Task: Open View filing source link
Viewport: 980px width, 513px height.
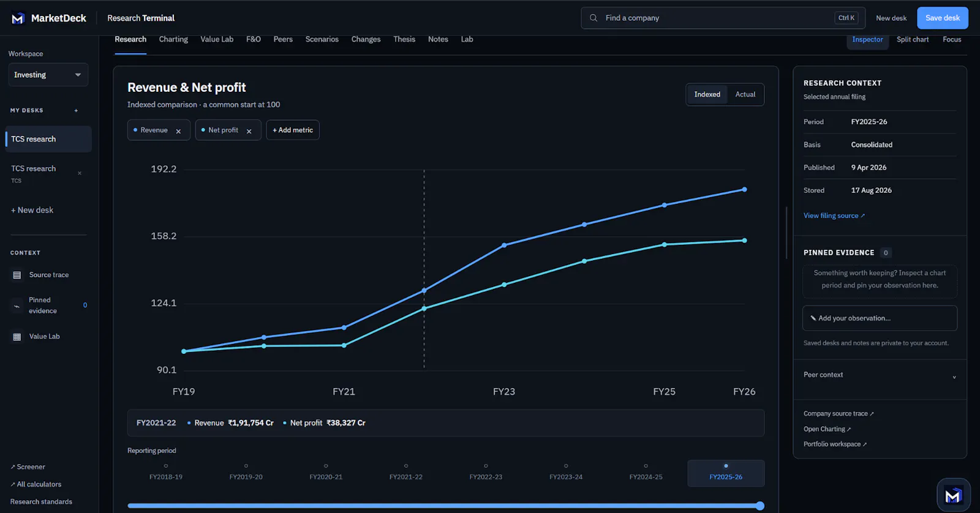Action: 834,215
